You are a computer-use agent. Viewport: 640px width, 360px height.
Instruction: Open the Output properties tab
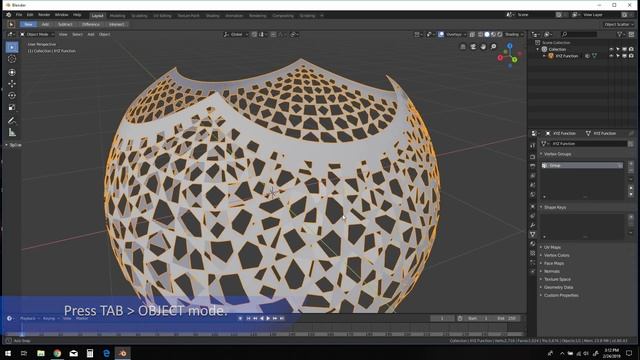click(532, 166)
